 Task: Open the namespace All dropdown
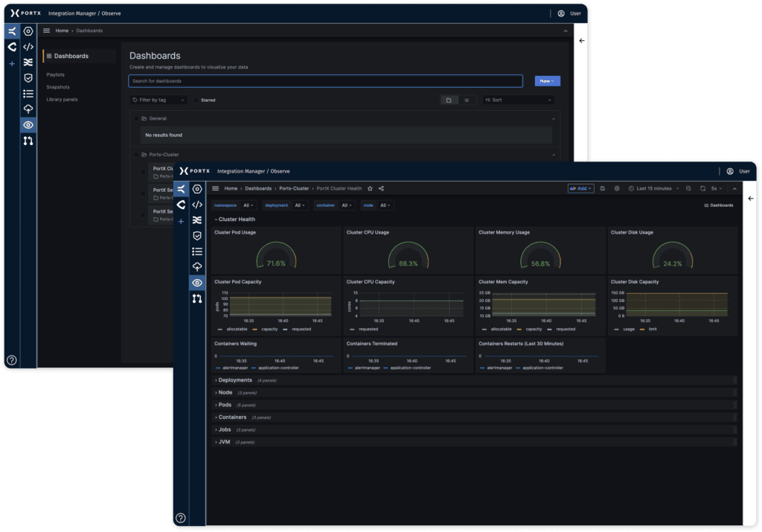pos(247,205)
